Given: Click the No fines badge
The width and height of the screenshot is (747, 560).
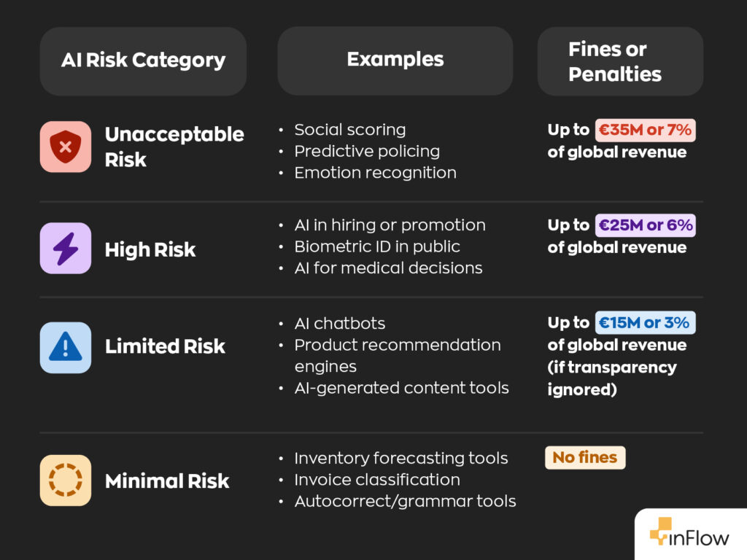Looking at the screenshot, I should click(x=584, y=458).
